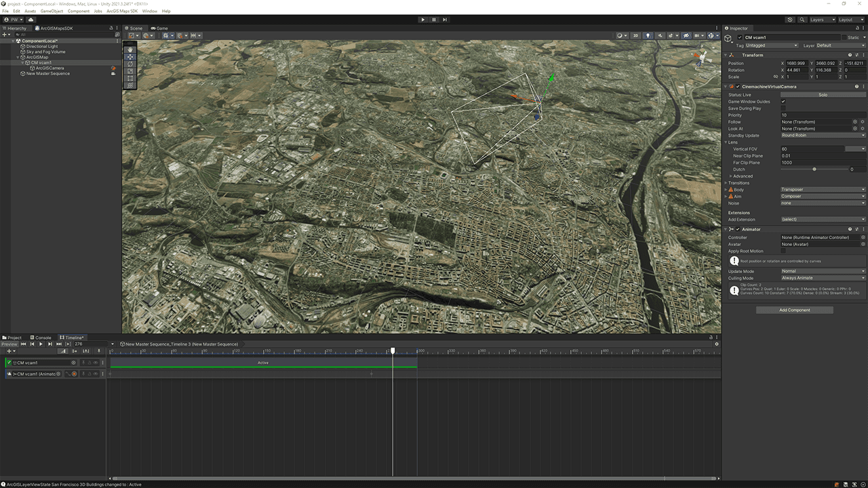Click the Add Component button

coord(794,310)
